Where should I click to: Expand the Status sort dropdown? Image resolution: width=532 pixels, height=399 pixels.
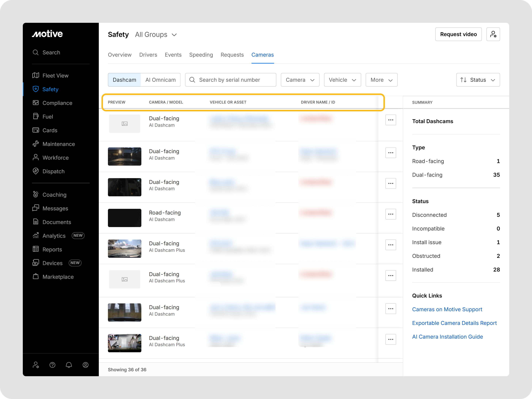click(478, 80)
